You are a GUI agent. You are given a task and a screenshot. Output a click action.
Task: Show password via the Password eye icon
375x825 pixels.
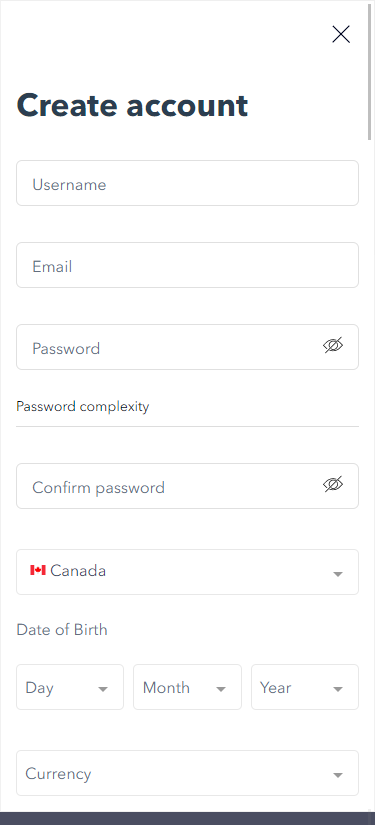(x=333, y=345)
